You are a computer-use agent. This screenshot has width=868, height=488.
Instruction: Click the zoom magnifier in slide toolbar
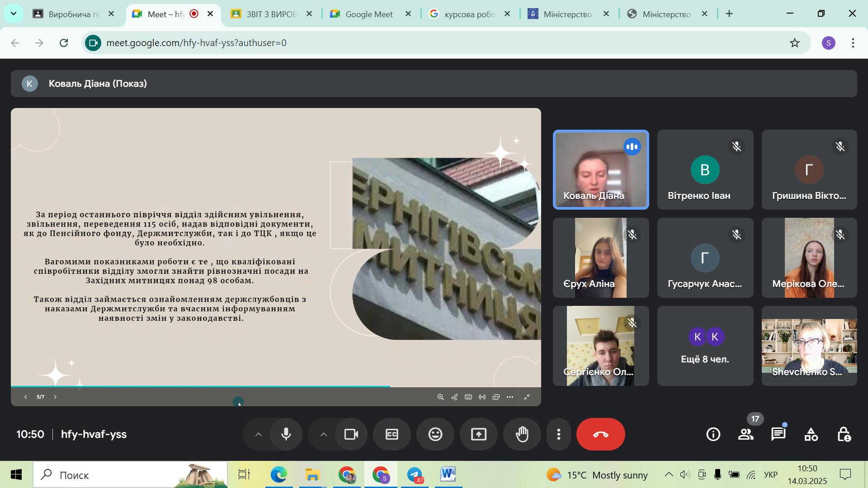pos(441,397)
